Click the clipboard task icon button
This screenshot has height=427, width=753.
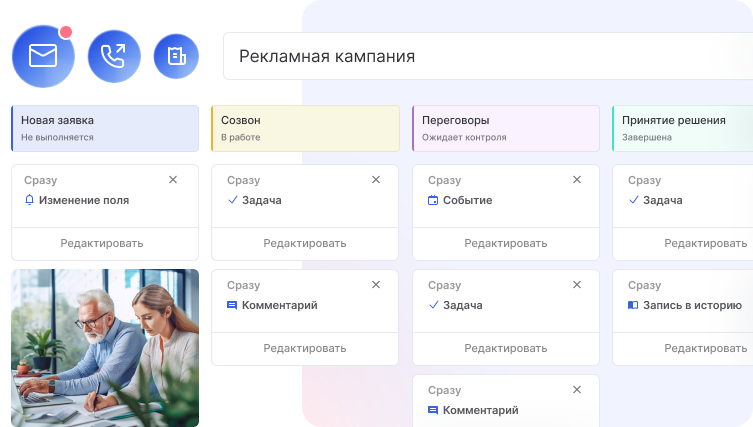coord(176,56)
